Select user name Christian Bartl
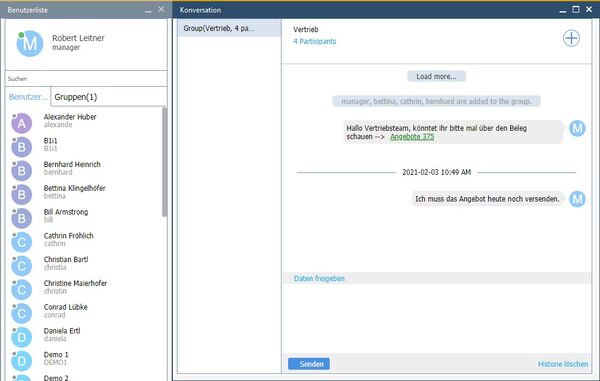 point(66,259)
